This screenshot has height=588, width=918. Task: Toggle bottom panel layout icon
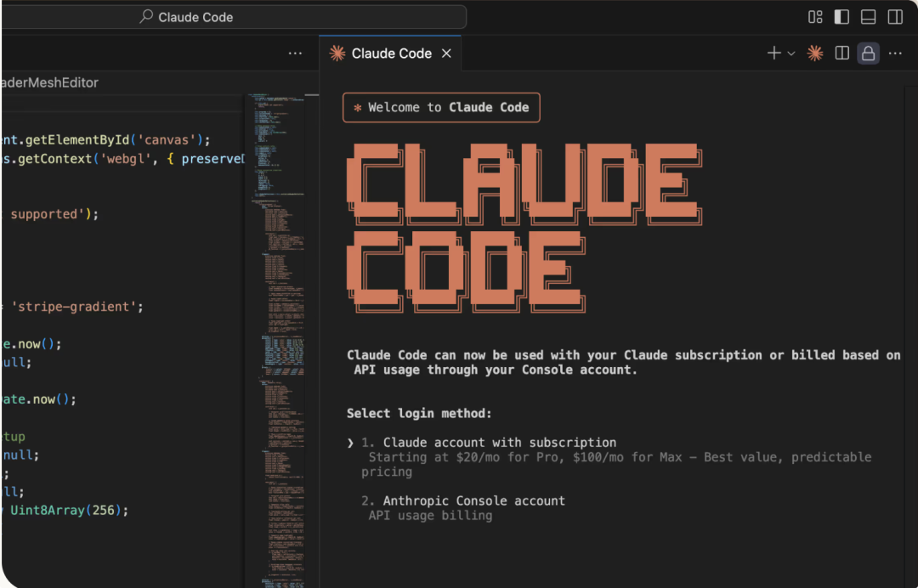point(868,17)
